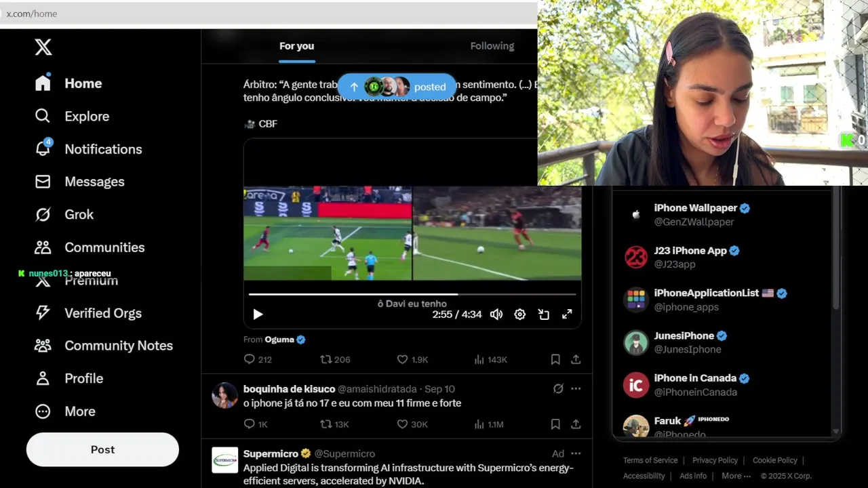Screen dimensions: 868x488
Task: Repost the video post with 206 reposts
Action: pos(335,359)
